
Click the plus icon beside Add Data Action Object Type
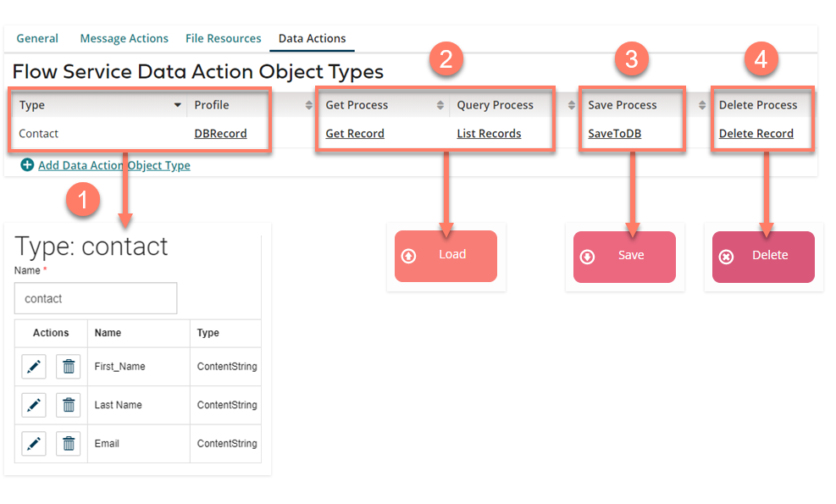(x=25, y=165)
